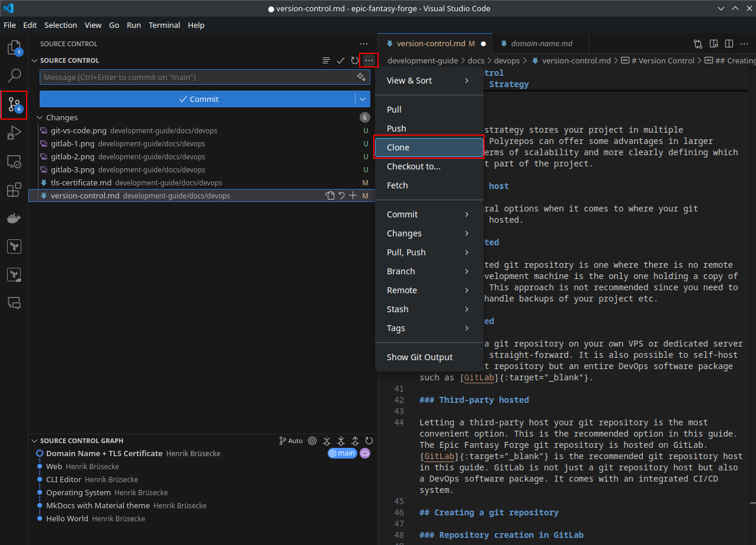Collapse the SOURCE CONTROL GRAPH section

coord(34,441)
